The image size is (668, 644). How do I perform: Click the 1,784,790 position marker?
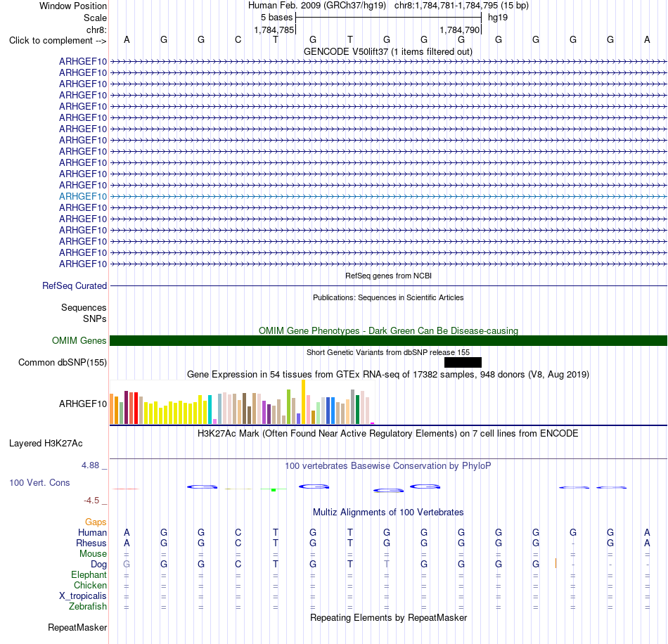460,30
